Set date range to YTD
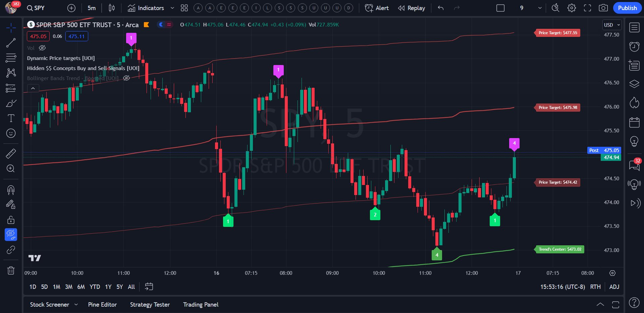Image resolution: width=644 pixels, height=313 pixels. tap(95, 287)
